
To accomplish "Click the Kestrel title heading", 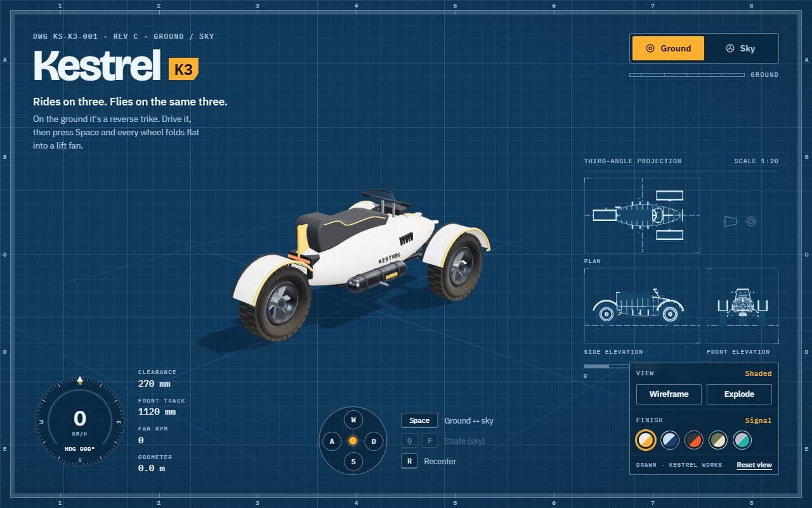I will point(97,65).
